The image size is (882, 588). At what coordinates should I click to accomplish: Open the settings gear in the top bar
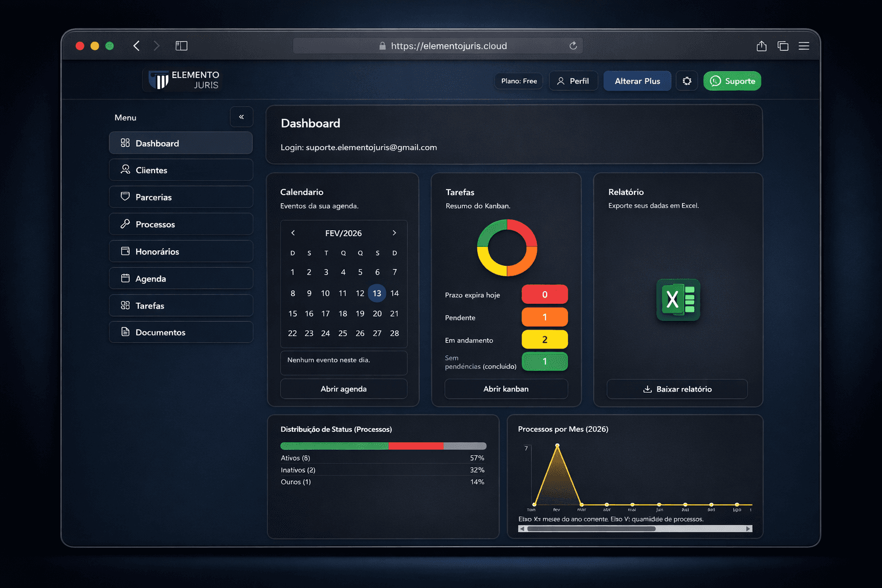(x=687, y=80)
